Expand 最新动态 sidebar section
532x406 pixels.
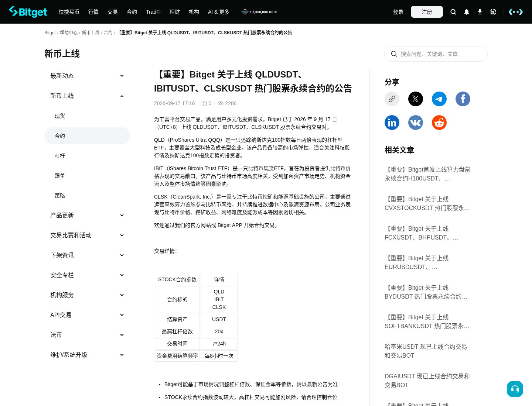click(87, 76)
